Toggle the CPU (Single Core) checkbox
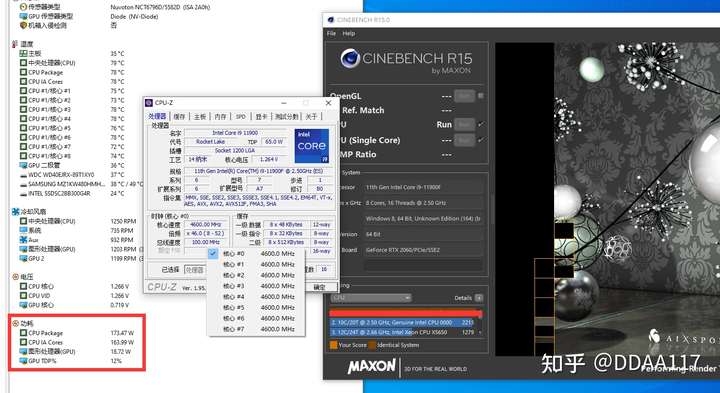This screenshot has height=393, width=720. coord(480,140)
